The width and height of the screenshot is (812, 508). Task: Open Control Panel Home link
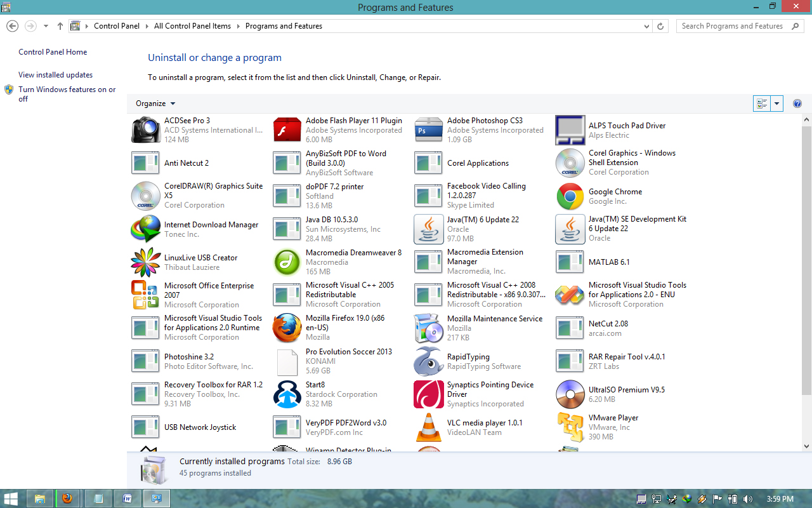53,52
